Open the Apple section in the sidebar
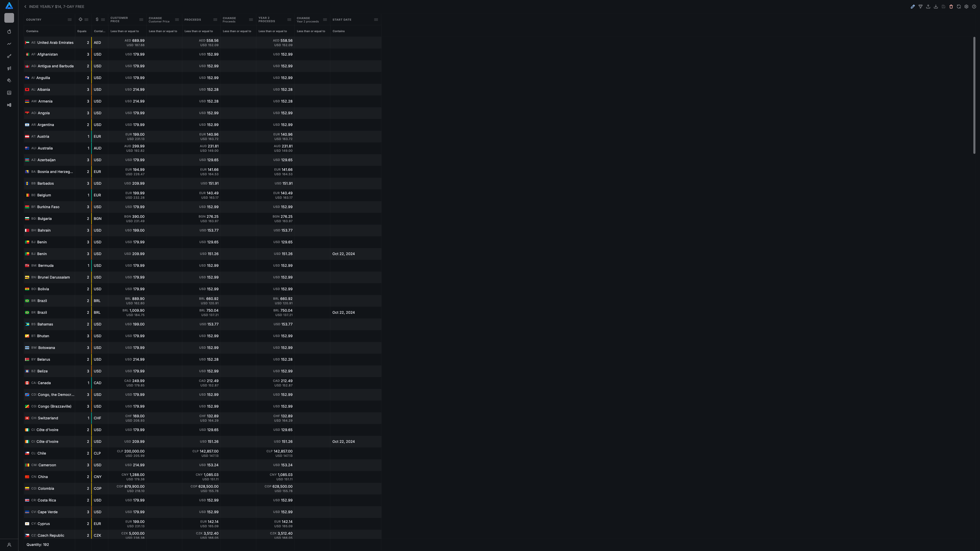980x551 pixels. [x=9, y=32]
